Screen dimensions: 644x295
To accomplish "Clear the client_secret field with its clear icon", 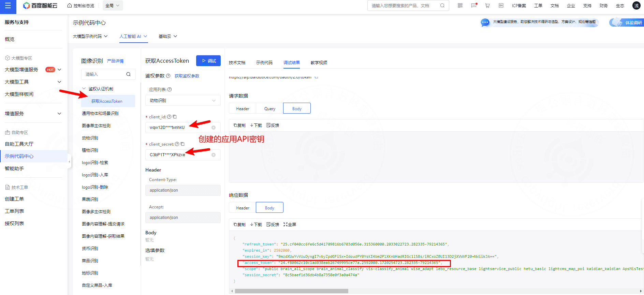I will [x=214, y=155].
